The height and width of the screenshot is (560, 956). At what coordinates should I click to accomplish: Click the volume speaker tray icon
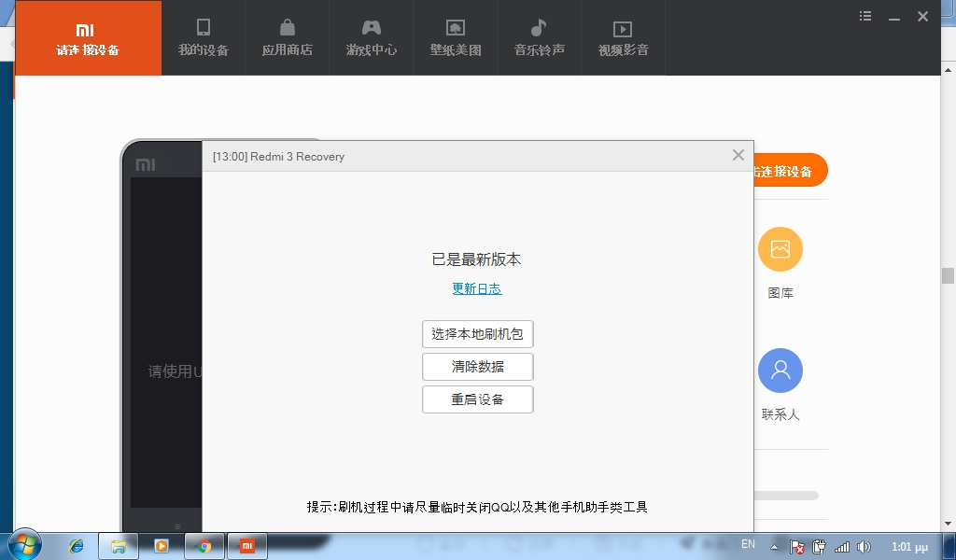coord(865,546)
